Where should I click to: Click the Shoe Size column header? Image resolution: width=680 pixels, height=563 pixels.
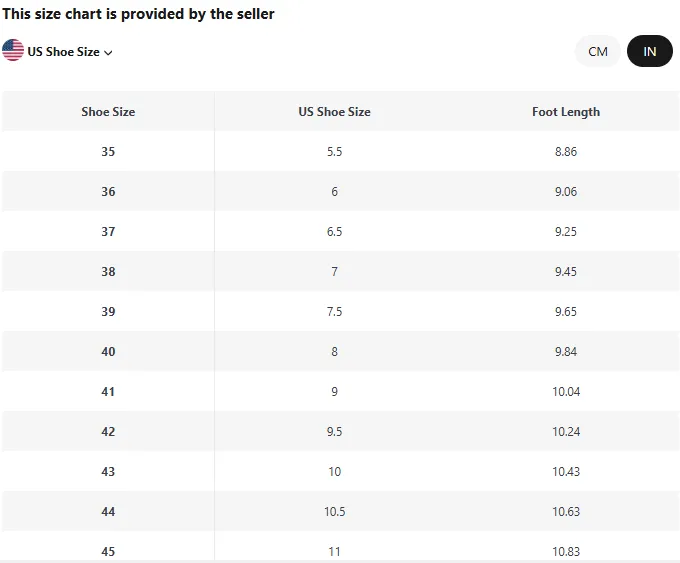click(x=108, y=111)
